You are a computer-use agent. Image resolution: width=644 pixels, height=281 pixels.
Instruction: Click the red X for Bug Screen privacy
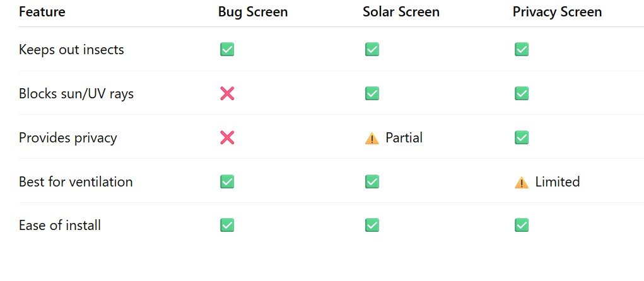point(226,137)
